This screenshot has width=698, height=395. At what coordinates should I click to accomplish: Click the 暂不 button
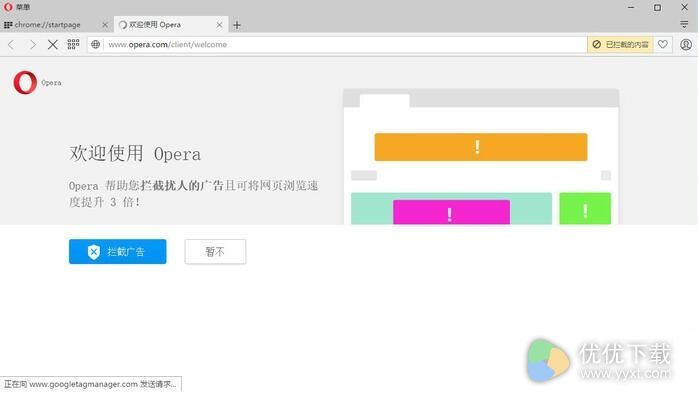pos(215,252)
